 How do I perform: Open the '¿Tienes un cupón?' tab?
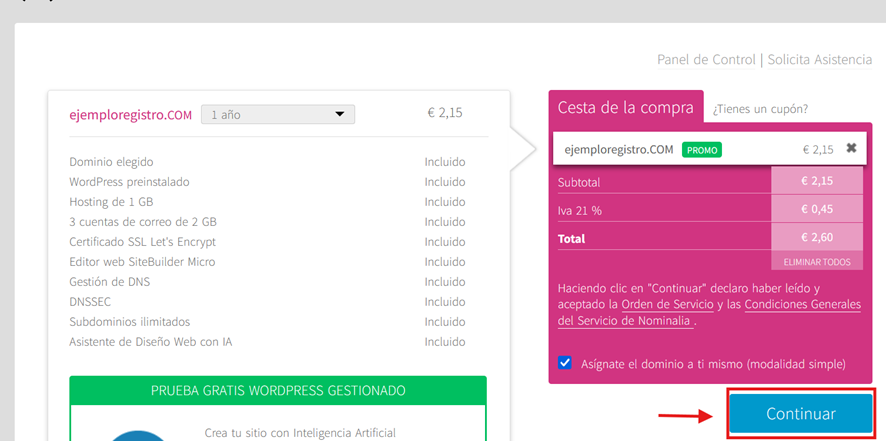(760, 109)
